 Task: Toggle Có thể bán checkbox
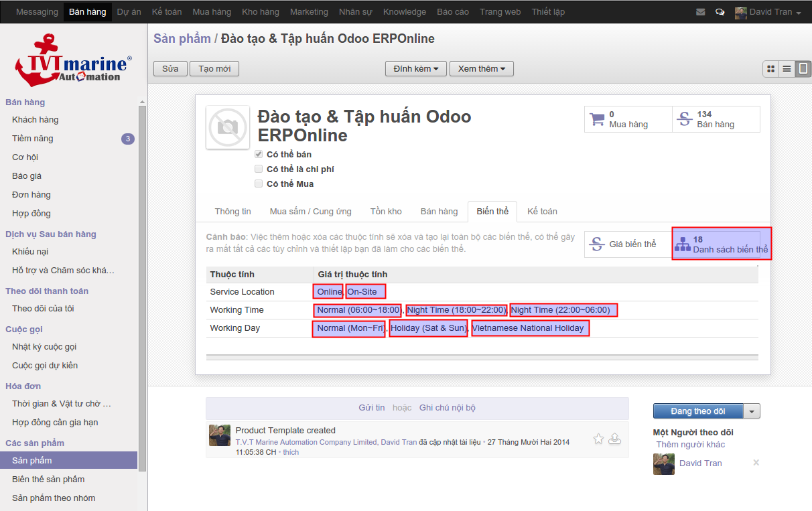(259, 154)
